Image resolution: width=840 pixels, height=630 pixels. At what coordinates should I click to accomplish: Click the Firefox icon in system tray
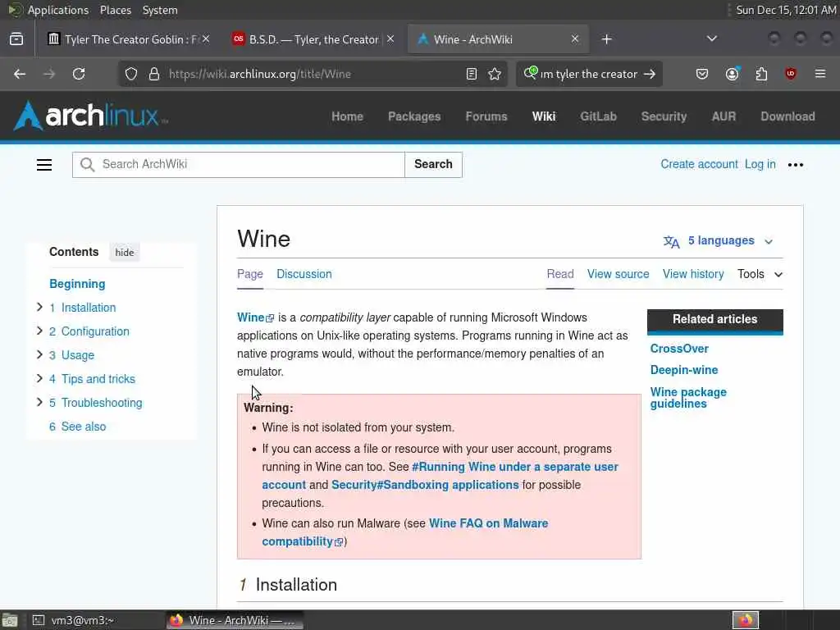click(x=745, y=621)
